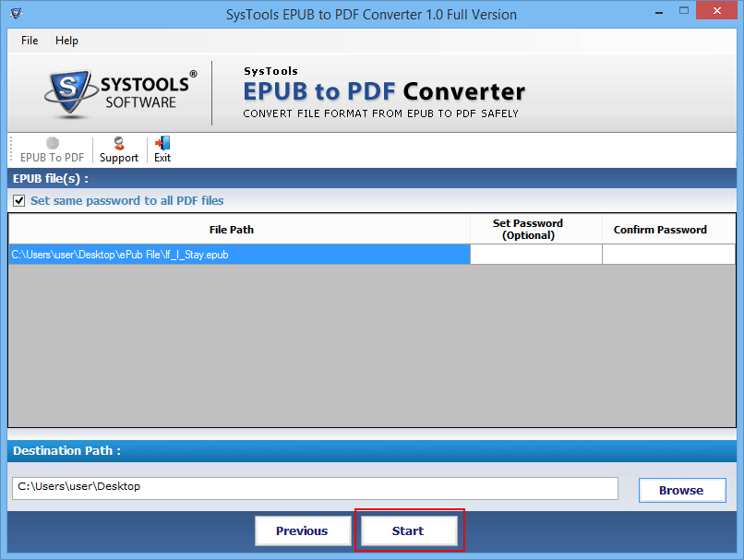Minimize the converter window
This screenshot has width=744, height=560.
[x=658, y=11]
